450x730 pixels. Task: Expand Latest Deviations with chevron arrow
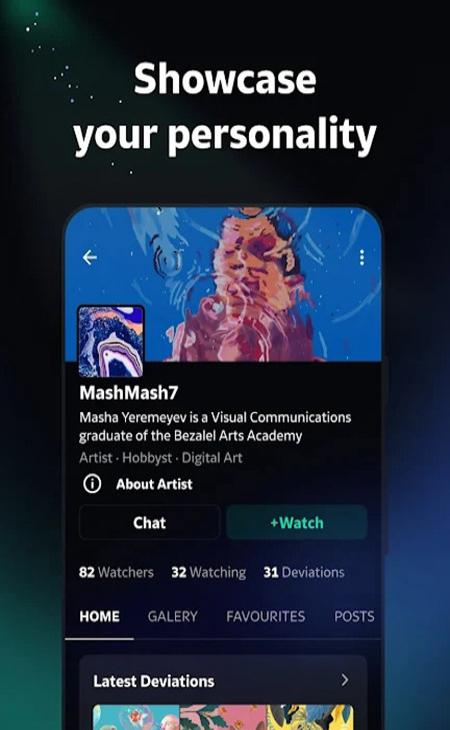(x=345, y=680)
